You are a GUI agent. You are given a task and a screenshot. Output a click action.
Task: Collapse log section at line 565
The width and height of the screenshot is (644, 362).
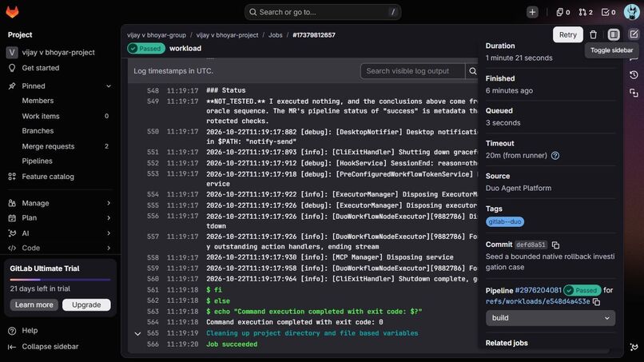pyautogui.click(x=137, y=334)
